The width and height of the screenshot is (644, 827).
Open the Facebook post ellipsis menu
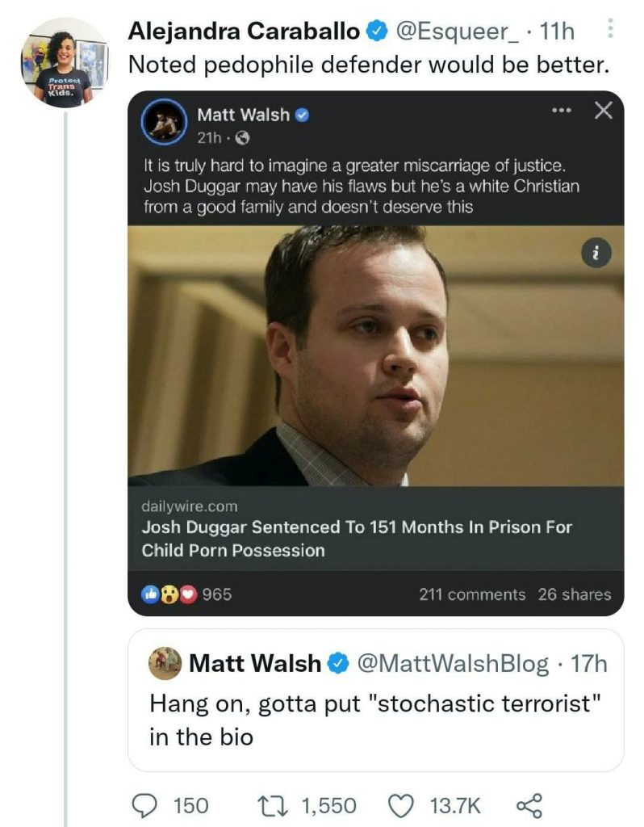tap(560, 111)
